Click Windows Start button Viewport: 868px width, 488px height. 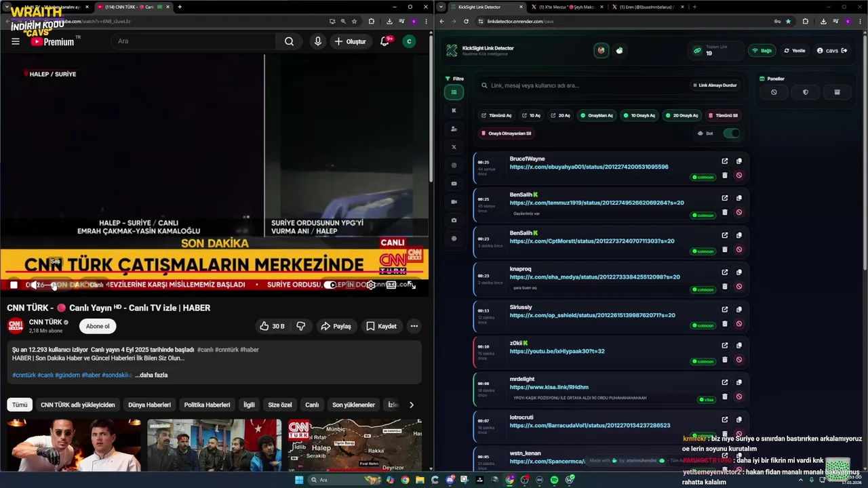(299, 480)
